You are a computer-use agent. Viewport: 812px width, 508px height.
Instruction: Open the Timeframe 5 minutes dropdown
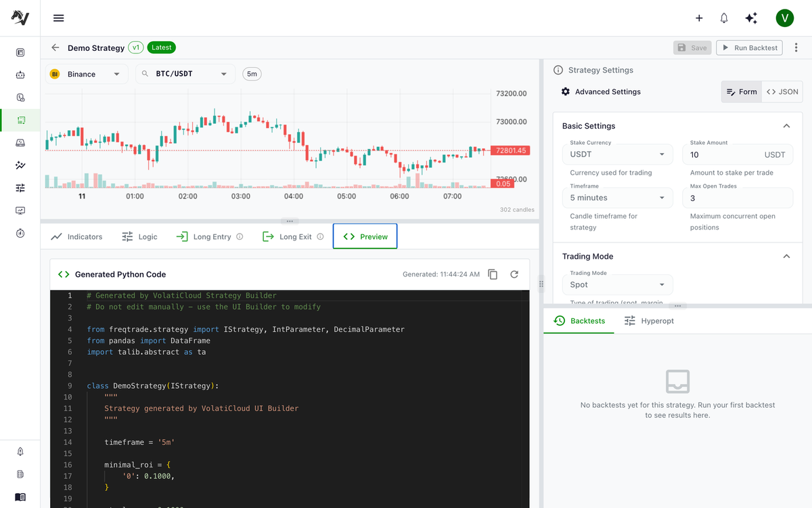click(618, 198)
